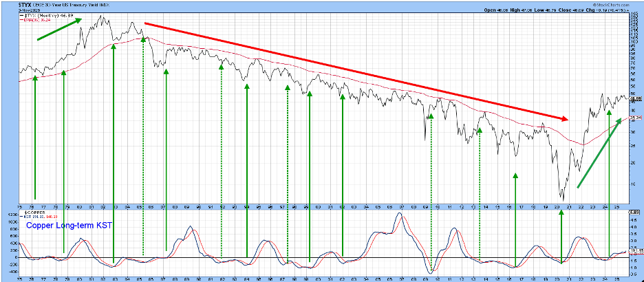
Task: Click the small green uptrend arrow at top left
Action: click(59, 30)
